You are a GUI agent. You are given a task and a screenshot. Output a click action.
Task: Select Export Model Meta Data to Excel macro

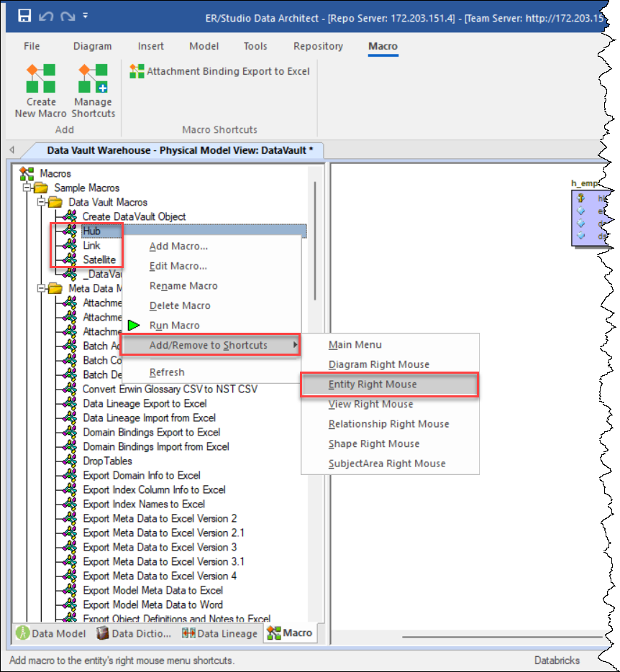152,590
